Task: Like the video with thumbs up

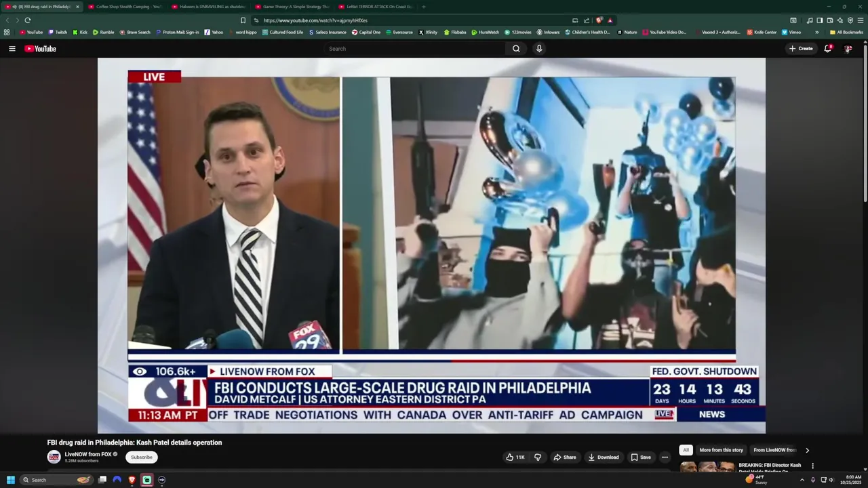Action: click(515, 457)
